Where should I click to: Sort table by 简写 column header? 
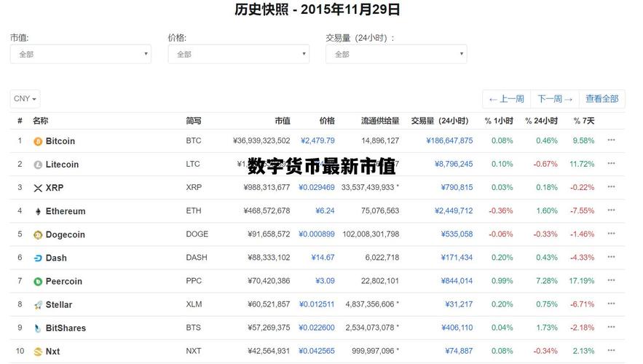click(x=194, y=121)
